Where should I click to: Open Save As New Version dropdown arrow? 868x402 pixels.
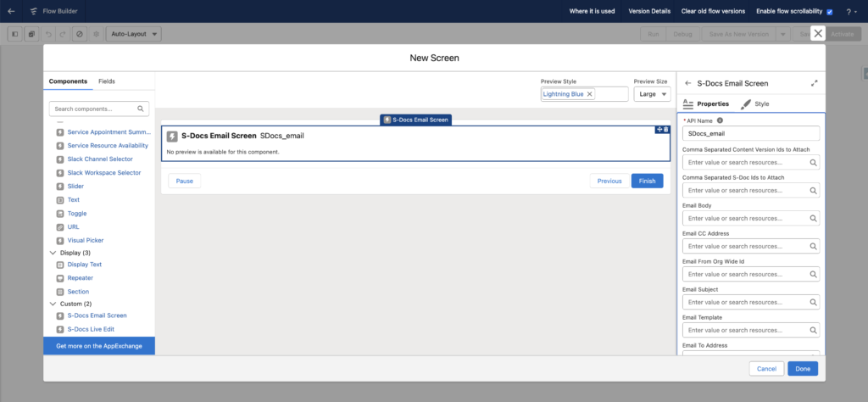(782, 34)
